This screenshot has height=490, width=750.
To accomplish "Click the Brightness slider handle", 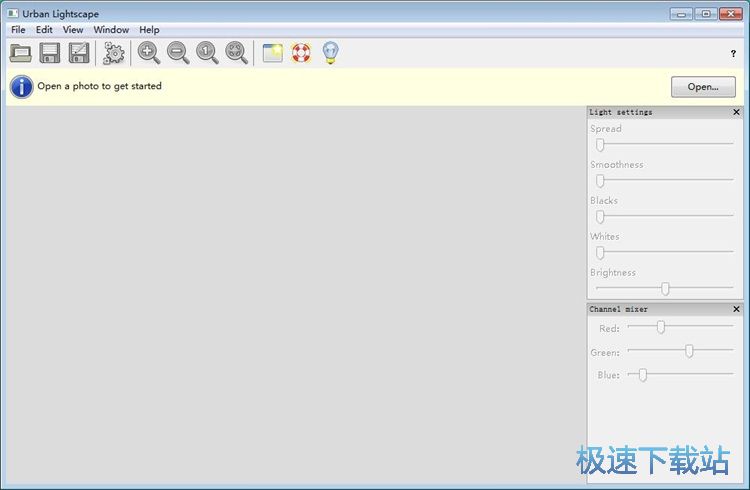I will coord(665,288).
